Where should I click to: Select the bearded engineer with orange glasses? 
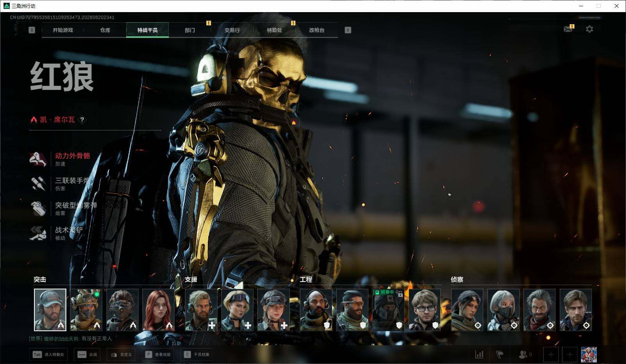(x=352, y=310)
